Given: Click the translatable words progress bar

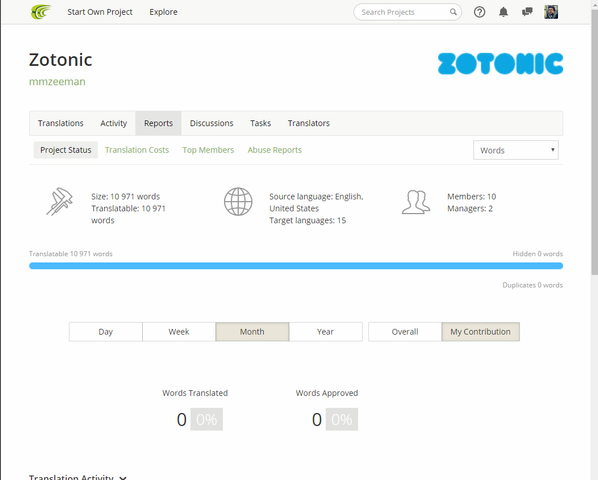Looking at the screenshot, I should [296, 266].
